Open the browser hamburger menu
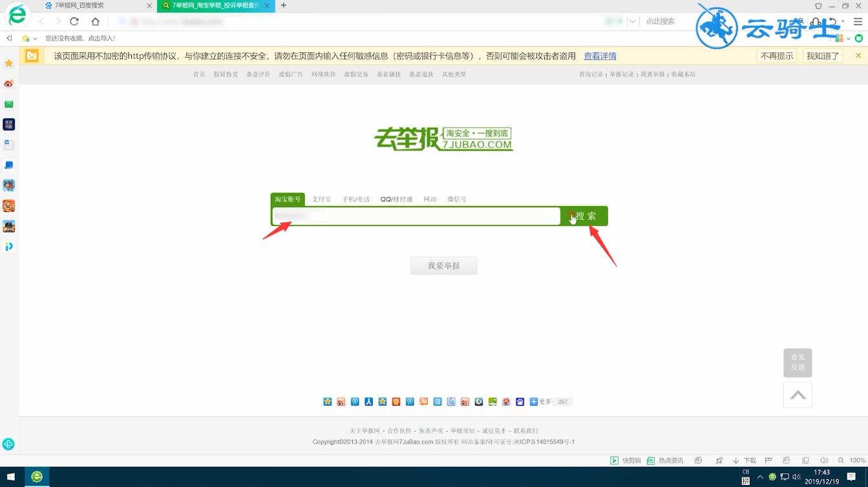868x487 pixels. [858, 21]
